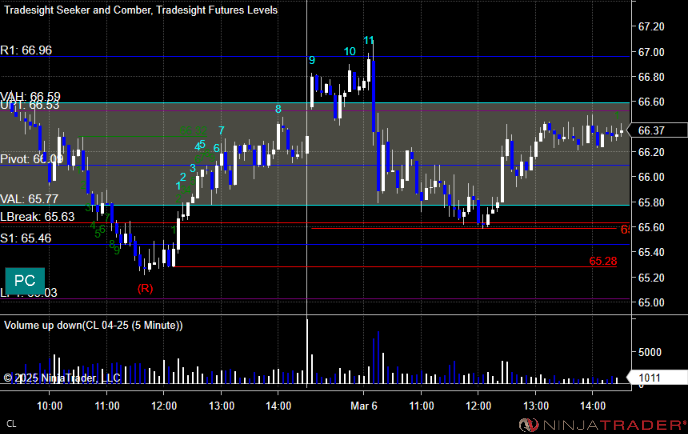Click the cyan count number 10
Viewport: 688px width, 434px height.
click(350, 52)
